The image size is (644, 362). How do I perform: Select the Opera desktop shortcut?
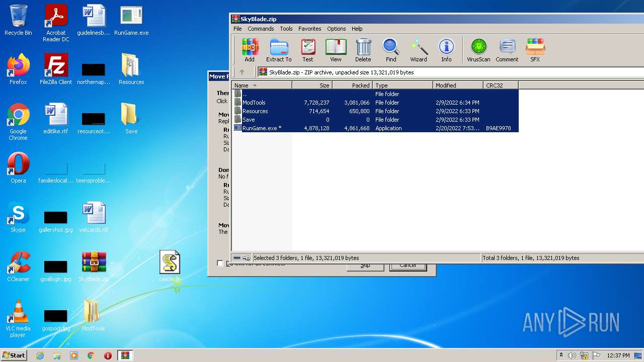pos(18,168)
